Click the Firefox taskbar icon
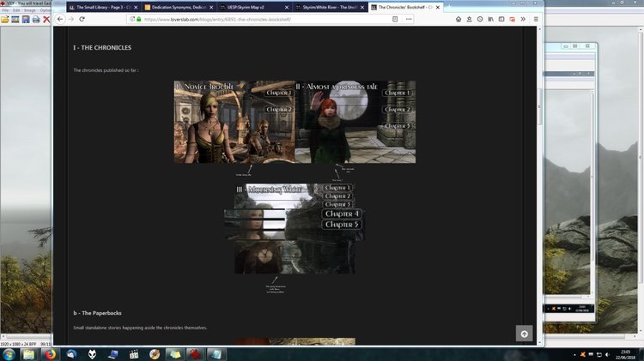Viewport: 644px width, 361px height. point(50,354)
